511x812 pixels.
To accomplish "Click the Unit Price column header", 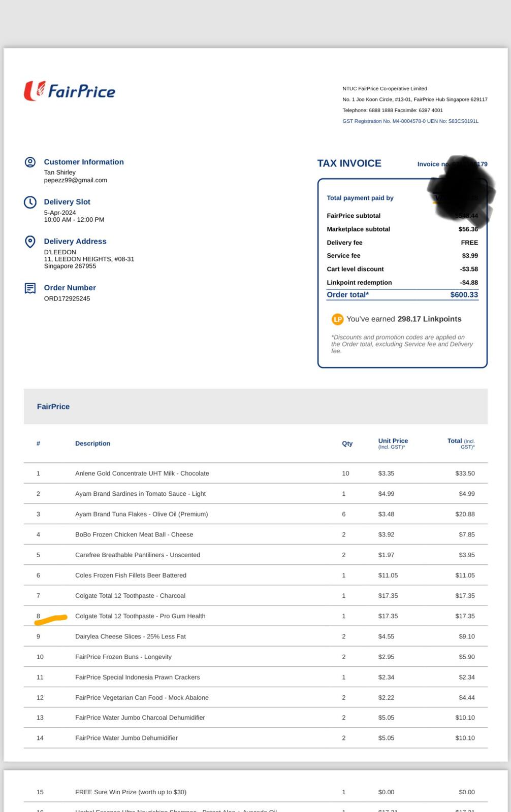I will [x=393, y=444].
